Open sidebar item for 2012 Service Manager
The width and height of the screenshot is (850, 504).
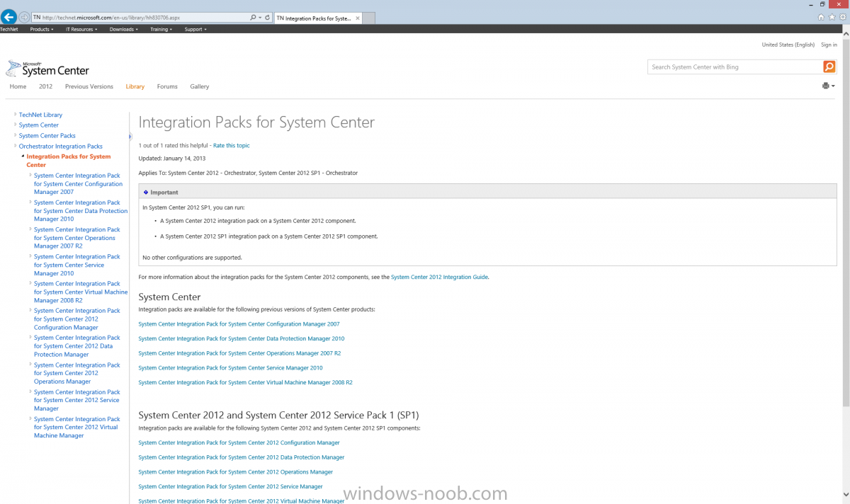tap(77, 400)
